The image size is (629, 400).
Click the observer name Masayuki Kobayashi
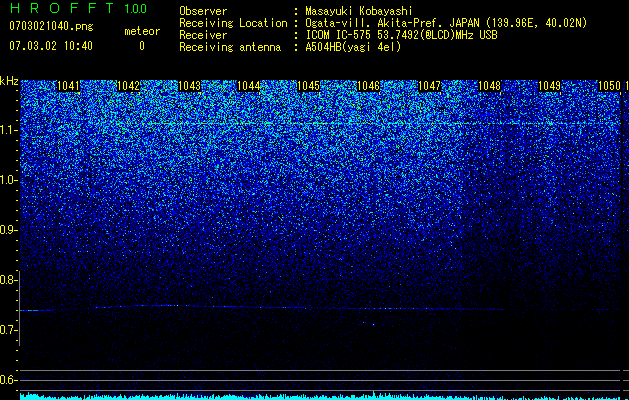click(359, 11)
